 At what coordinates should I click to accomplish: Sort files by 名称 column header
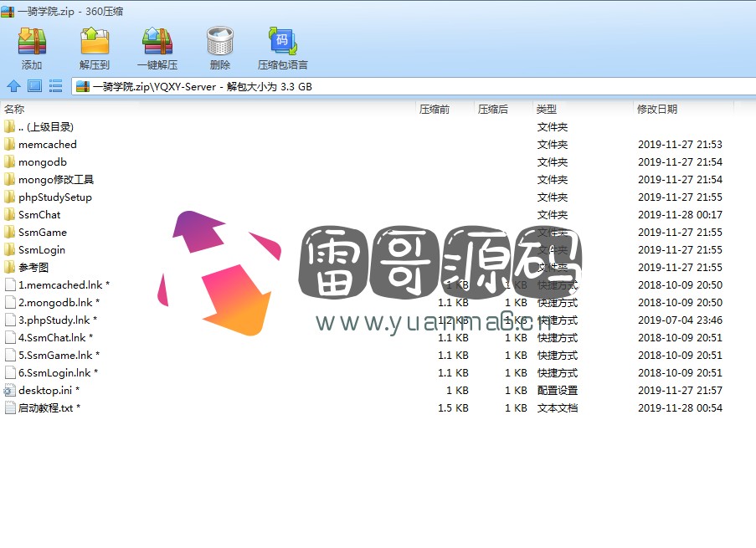[x=15, y=109]
